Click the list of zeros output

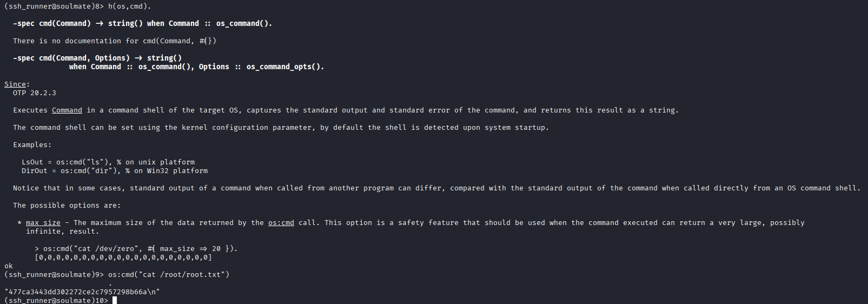pyautogui.click(x=123, y=257)
